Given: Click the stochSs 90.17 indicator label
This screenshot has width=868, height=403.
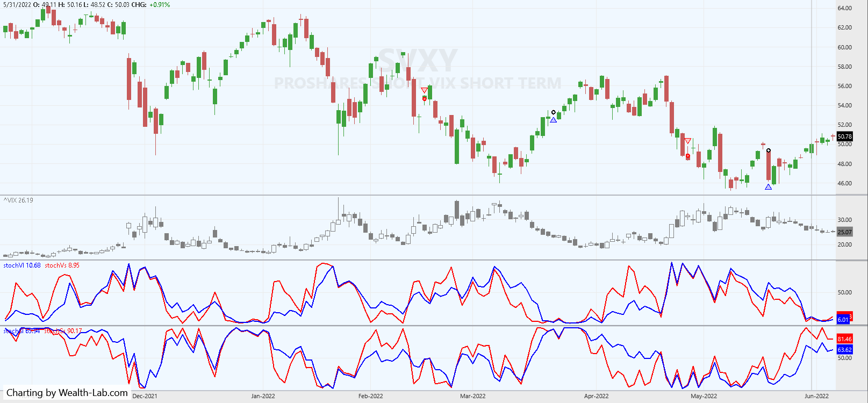Looking at the screenshot, I should coord(63,331).
